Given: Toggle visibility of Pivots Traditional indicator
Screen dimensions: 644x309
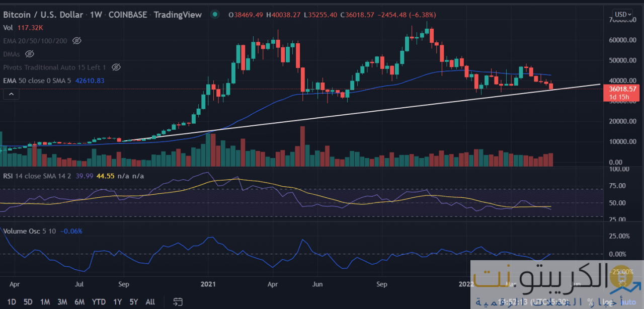Looking at the screenshot, I should click(x=116, y=67).
